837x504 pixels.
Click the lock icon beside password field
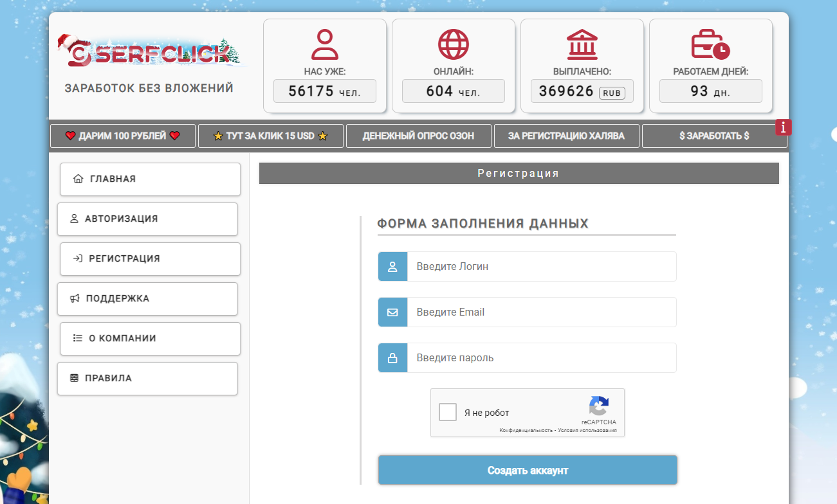click(392, 357)
